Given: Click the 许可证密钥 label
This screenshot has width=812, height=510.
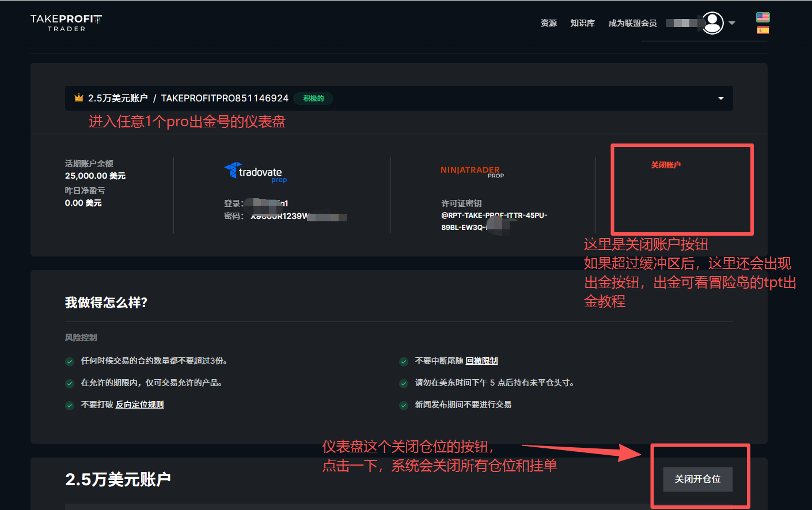Looking at the screenshot, I should point(461,203).
